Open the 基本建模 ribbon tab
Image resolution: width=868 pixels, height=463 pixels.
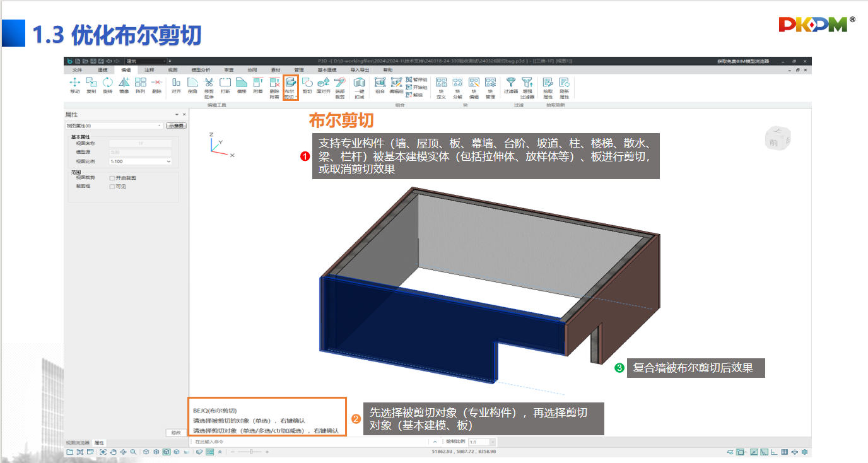point(327,69)
